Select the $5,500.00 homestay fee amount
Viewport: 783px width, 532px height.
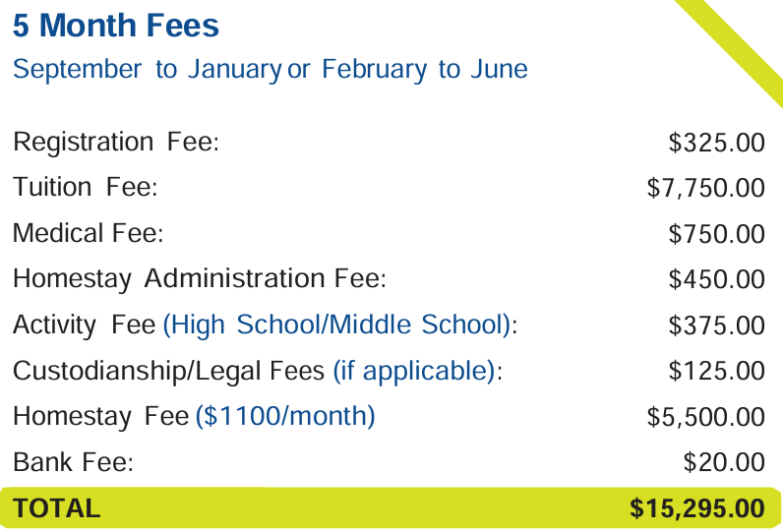[705, 416]
